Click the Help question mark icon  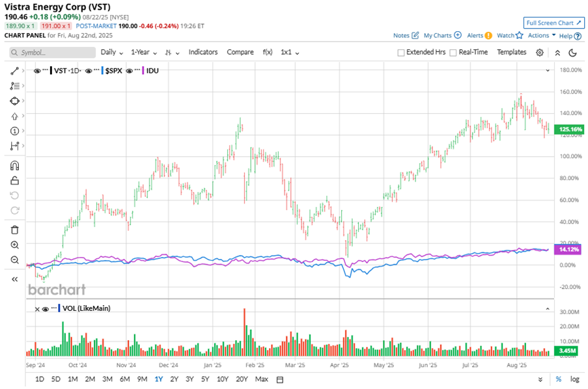[578, 36]
